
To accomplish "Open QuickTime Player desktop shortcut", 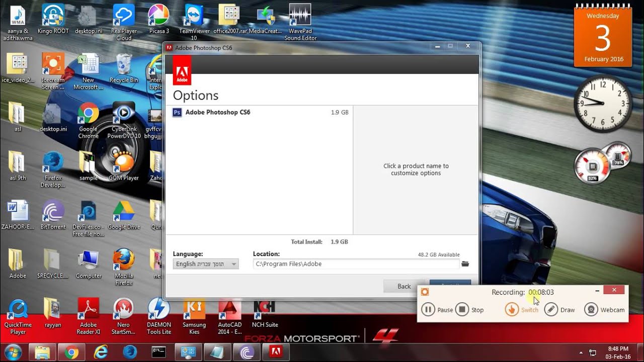I will click(18, 316).
